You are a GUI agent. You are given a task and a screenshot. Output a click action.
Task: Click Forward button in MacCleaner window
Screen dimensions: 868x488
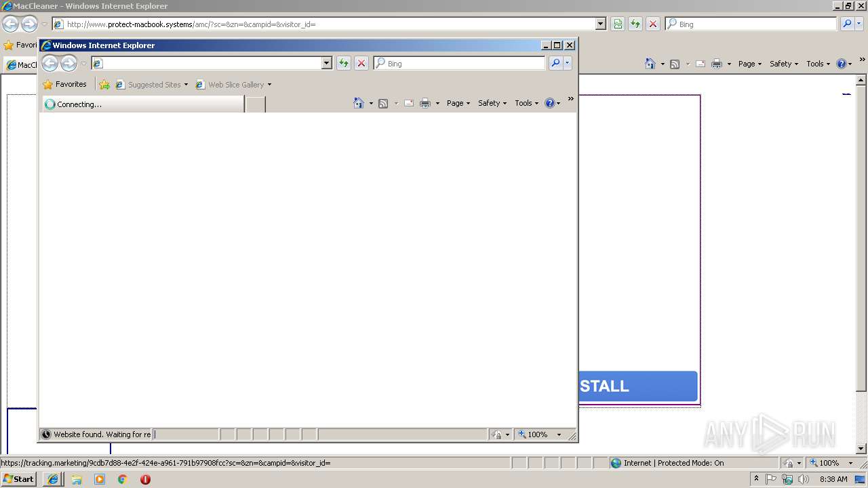click(x=29, y=24)
